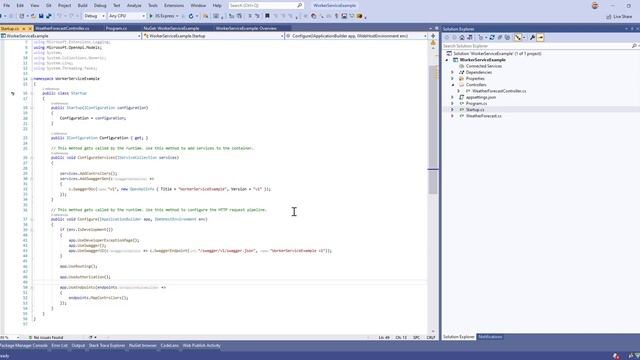Click the search magnifier in Solution Explorer
This screenshot has width=640, height=360.
(x=634, y=46)
